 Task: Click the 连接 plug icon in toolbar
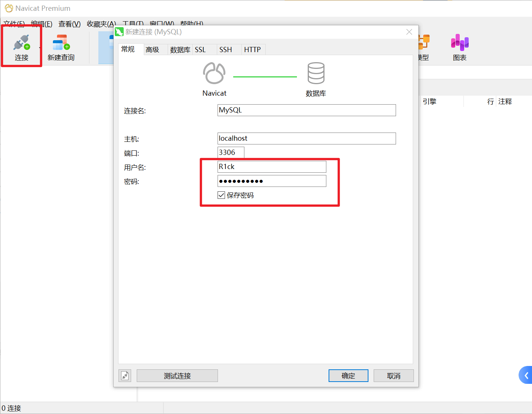tap(21, 43)
